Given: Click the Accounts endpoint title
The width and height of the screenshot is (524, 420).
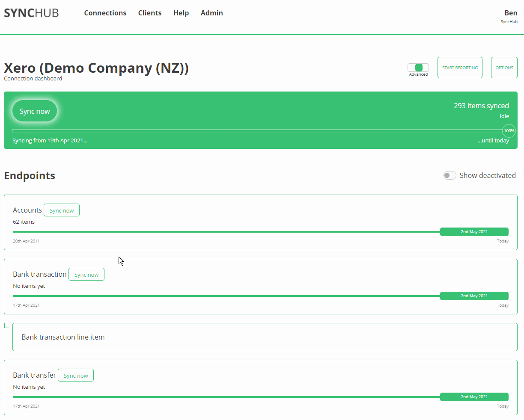Looking at the screenshot, I should (x=27, y=210).
